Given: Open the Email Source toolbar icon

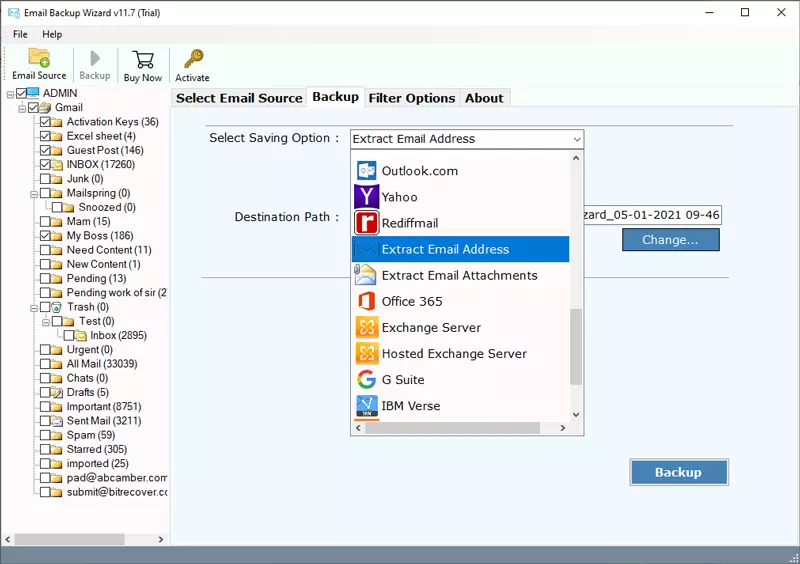Looking at the screenshot, I should (39, 58).
